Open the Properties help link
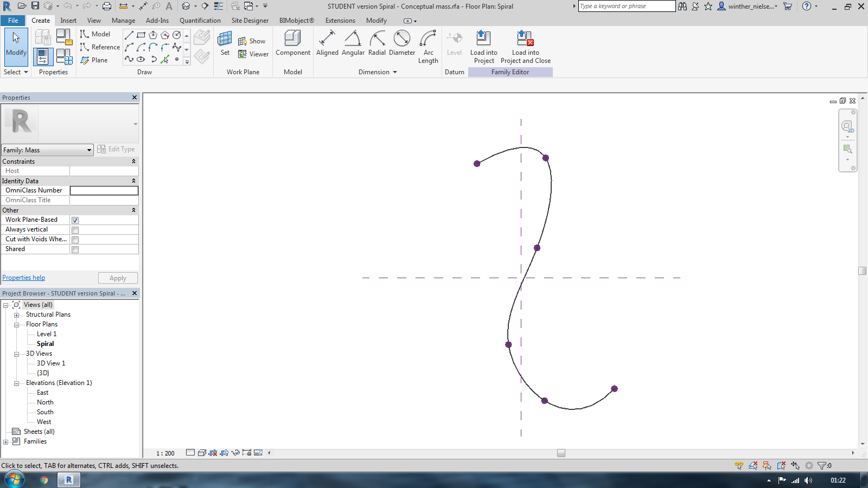This screenshot has height=488, width=868. click(x=23, y=277)
